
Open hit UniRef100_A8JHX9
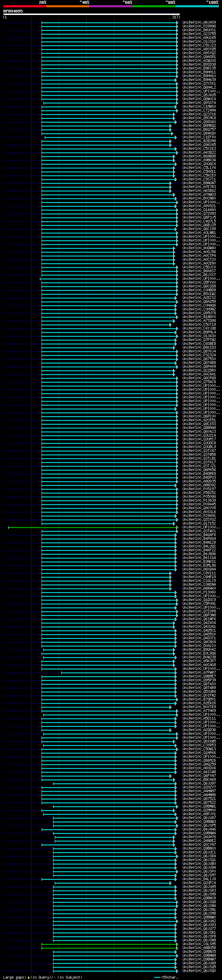[x=199, y=23]
